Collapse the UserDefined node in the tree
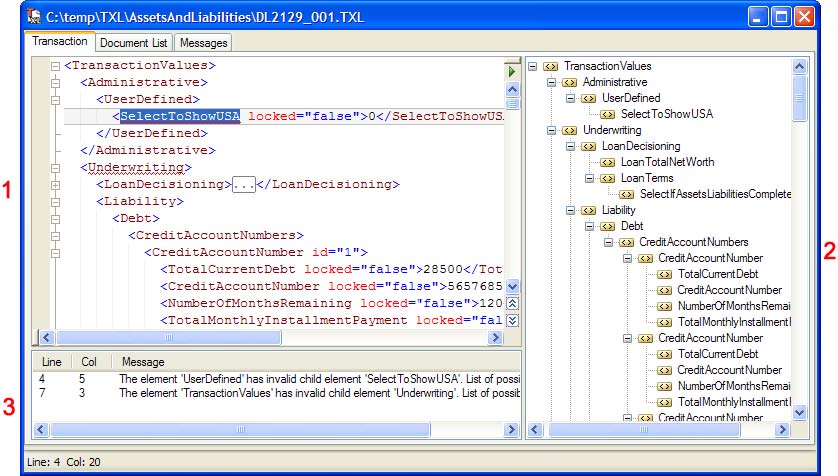838x476 pixels. (570, 98)
